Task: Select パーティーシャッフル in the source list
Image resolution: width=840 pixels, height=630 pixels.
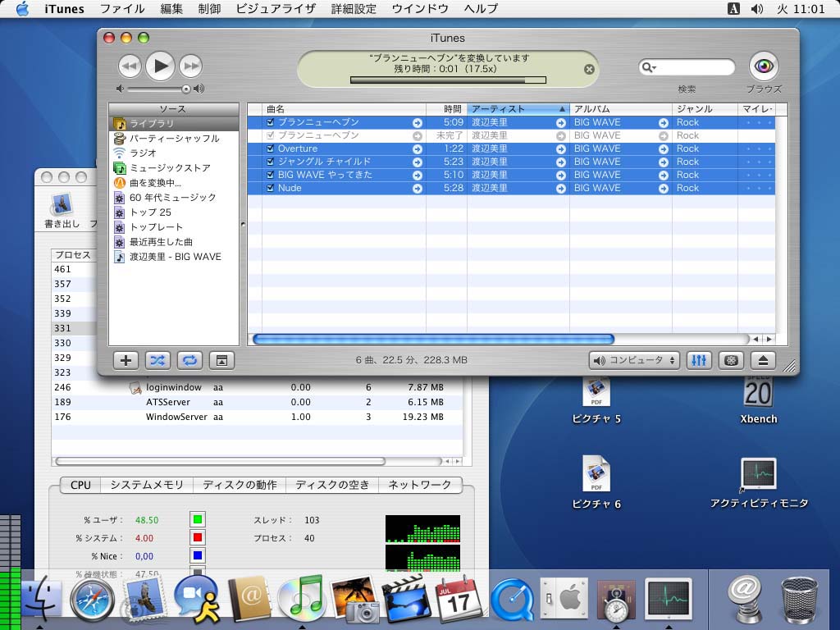Action: 174,138
